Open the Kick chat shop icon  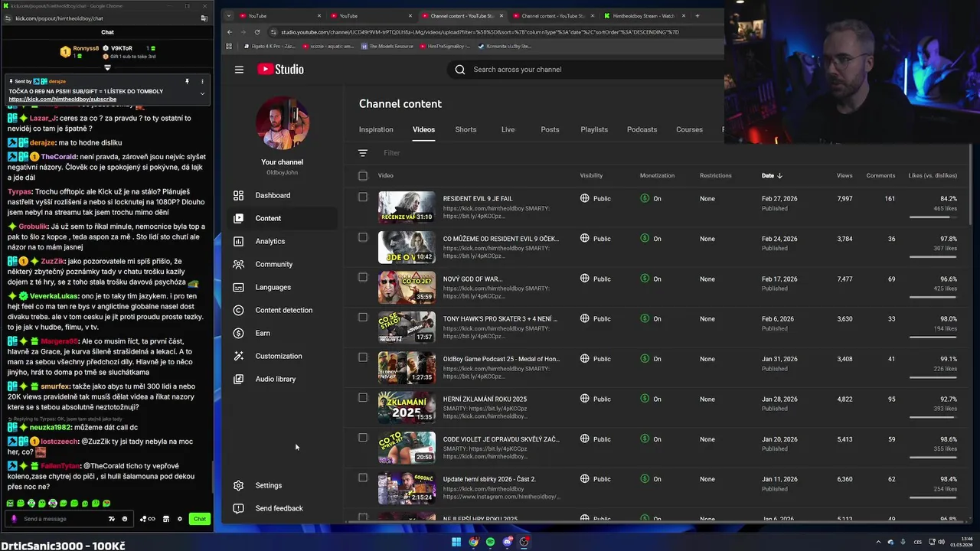(166, 519)
